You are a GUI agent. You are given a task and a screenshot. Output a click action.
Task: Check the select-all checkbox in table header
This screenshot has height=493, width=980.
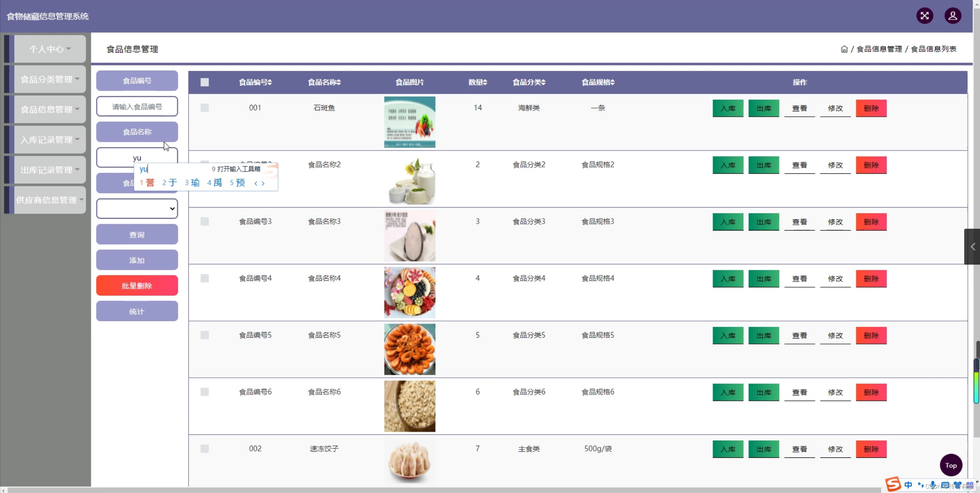(x=204, y=82)
